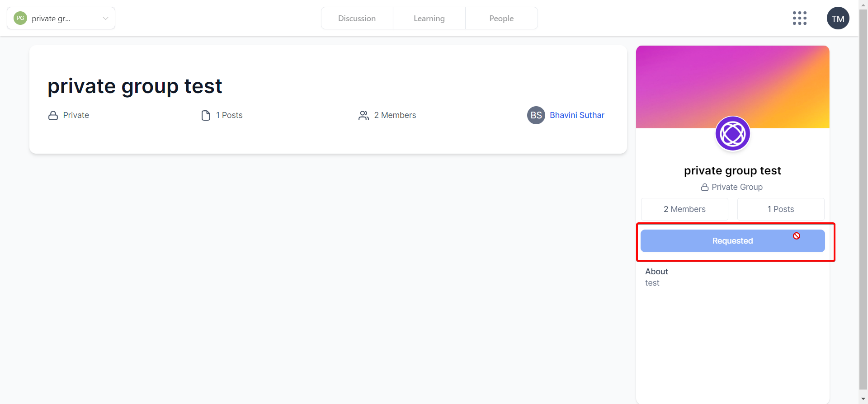Click the lock icon beside Private
This screenshot has height=404, width=868.
point(53,116)
